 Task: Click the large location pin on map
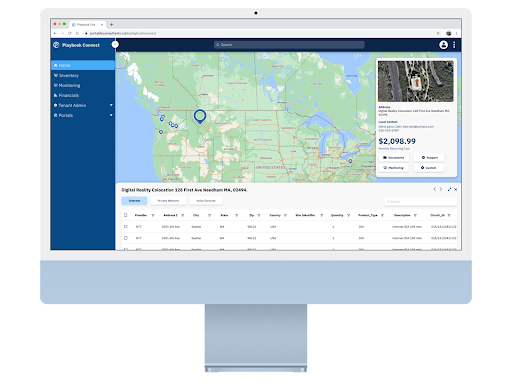(200, 117)
